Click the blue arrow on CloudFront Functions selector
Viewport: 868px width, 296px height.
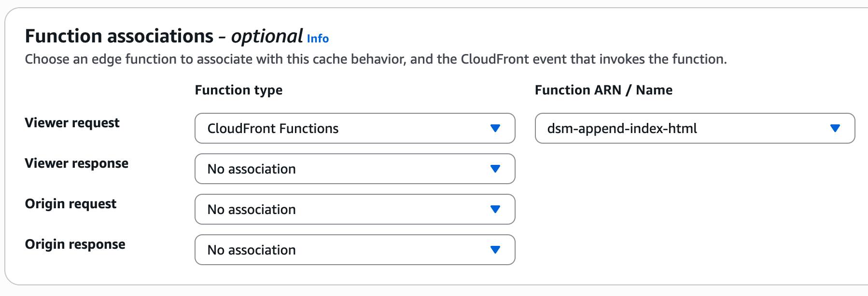[495, 128]
